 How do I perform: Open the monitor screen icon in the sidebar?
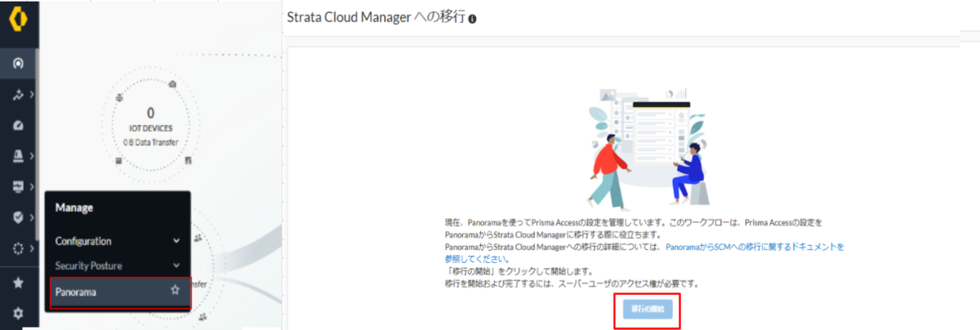(18, 187)
